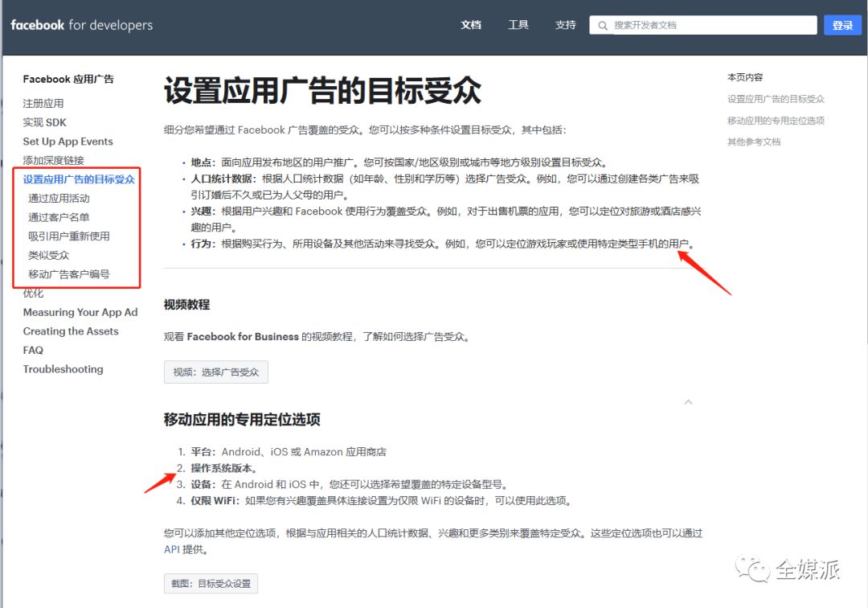Jump to 设置应用广告的目标受众 in page contents
The image size is (868, 608).
point(776,99)
